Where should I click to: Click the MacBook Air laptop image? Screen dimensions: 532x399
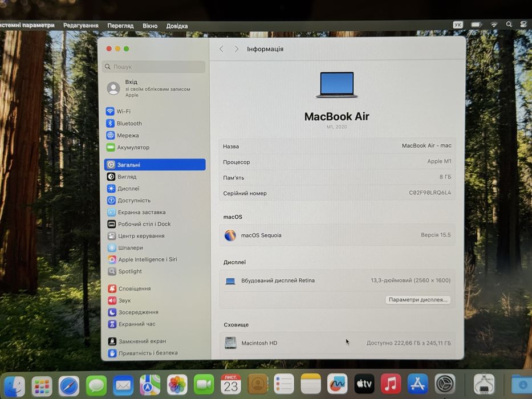pyautogui.click(x=337, y=85)
